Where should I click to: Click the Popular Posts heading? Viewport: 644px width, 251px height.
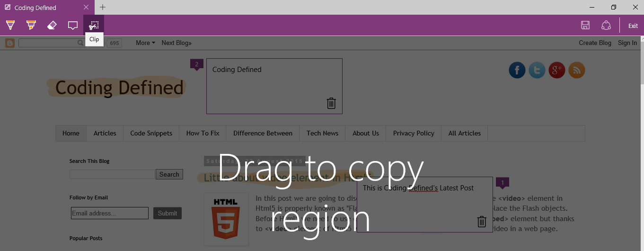point(86,238)
